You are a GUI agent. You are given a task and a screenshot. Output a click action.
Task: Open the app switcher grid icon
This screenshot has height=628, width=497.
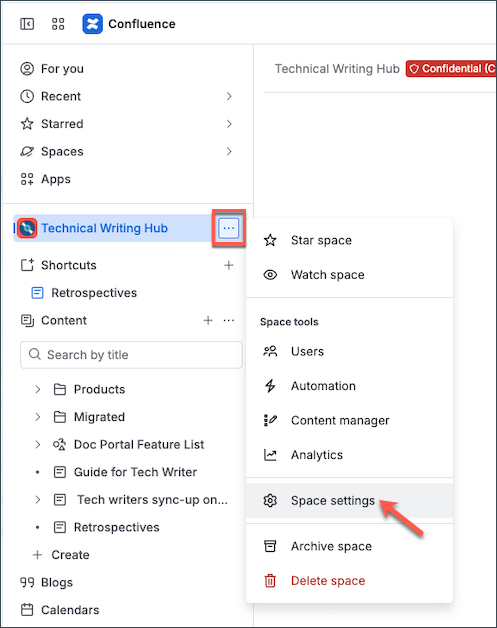click(x=58, y=24)
